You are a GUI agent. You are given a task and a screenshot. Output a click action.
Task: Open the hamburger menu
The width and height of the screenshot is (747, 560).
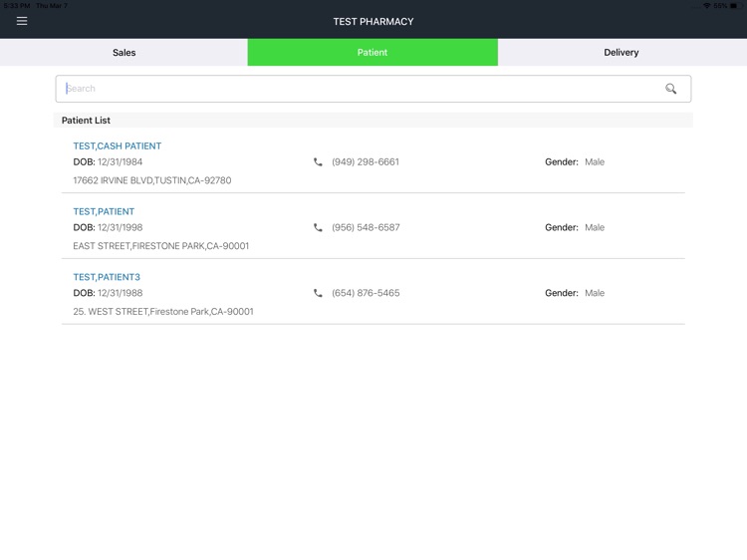click(22, 21)
